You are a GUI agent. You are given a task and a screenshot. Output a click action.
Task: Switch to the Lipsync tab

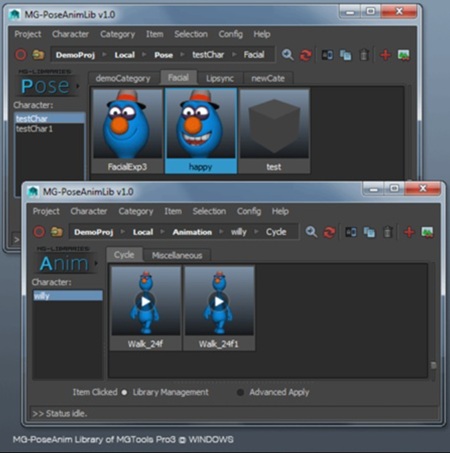coord(220,78)
